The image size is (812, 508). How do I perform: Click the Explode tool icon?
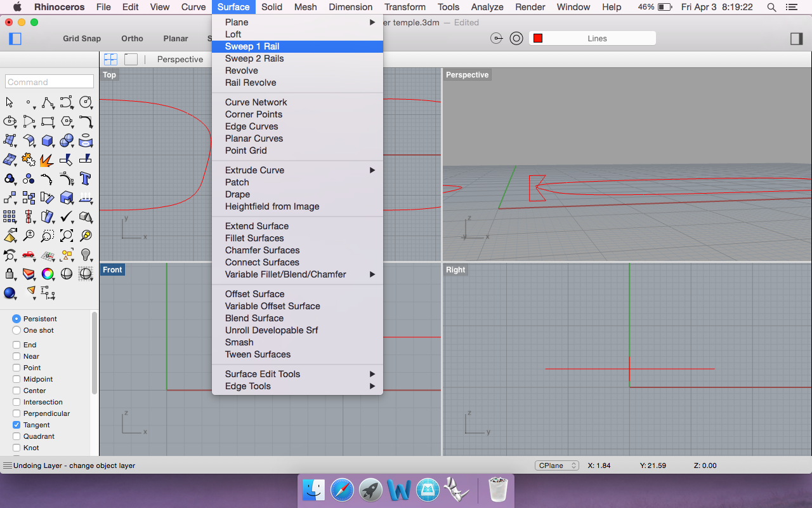pyautogui.click(x=48, y=159)
